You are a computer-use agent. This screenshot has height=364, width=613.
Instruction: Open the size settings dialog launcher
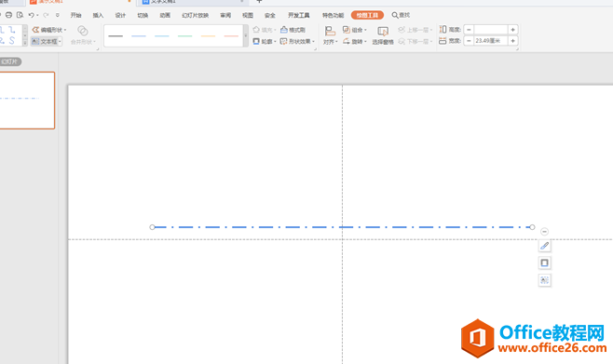pos(517,48)
